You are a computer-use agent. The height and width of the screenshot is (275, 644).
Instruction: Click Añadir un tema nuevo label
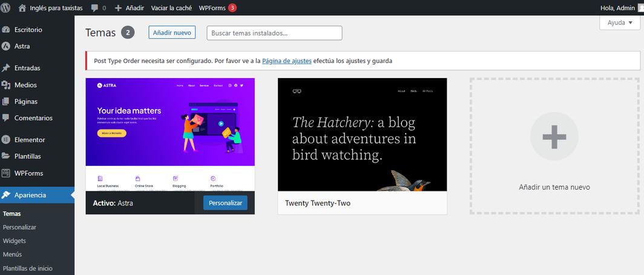pyautogui.click(x=554, y=187)
